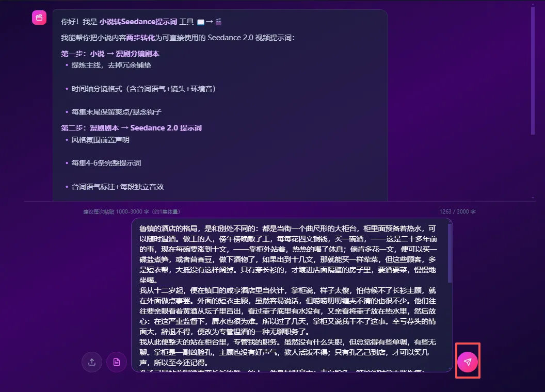The height and width of the screenshot is (392, 545).
Task: Click the paragraph starting "鲁镇的酒店的格局"
Action: (x=288, y=254)
